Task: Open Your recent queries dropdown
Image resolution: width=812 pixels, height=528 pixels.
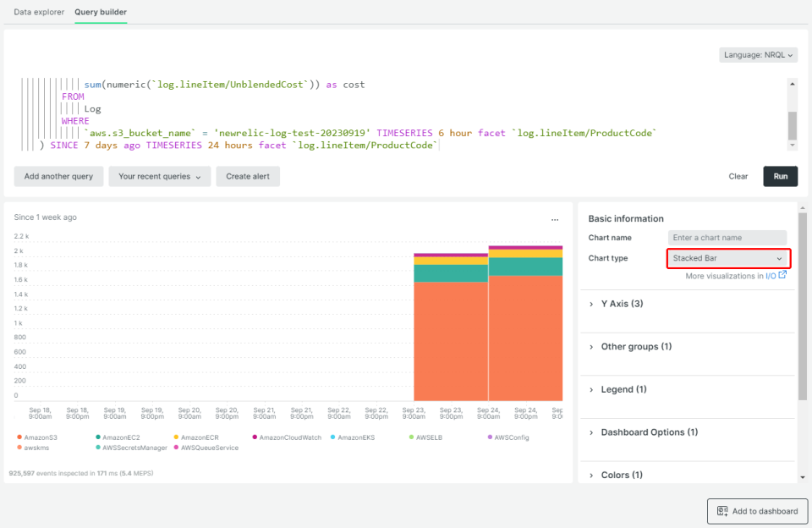Action: tap(159, 176)
